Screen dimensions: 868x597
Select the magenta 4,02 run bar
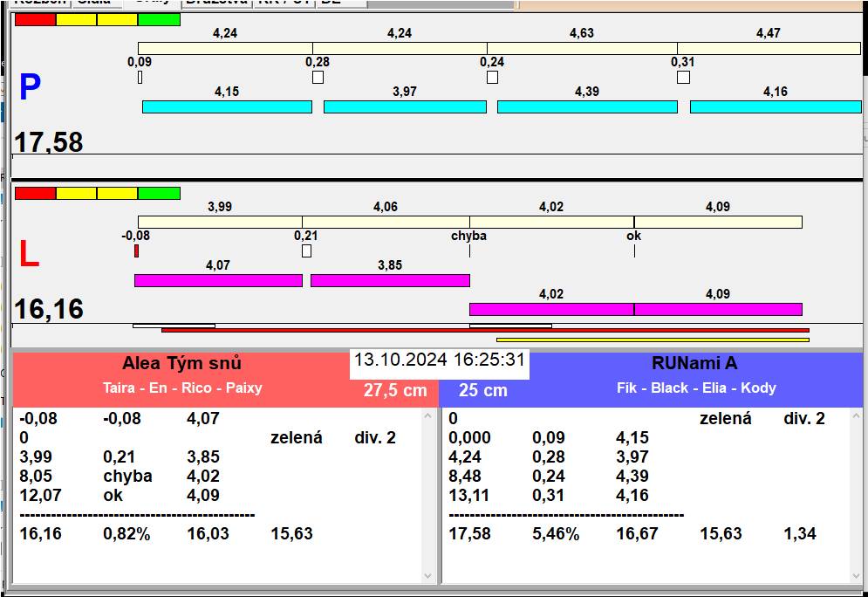pyautogui.click(x=551, y=309)
